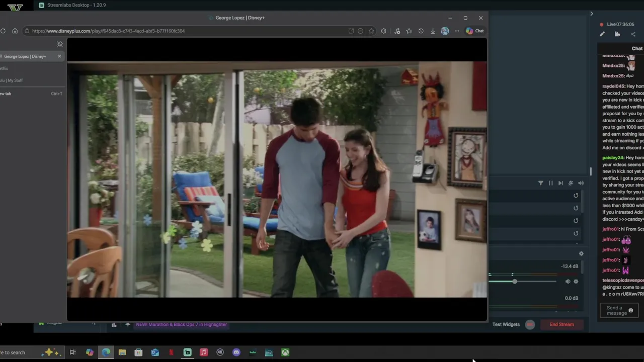Pause the alert queue
644x362 pixels.
pos(550,183)
